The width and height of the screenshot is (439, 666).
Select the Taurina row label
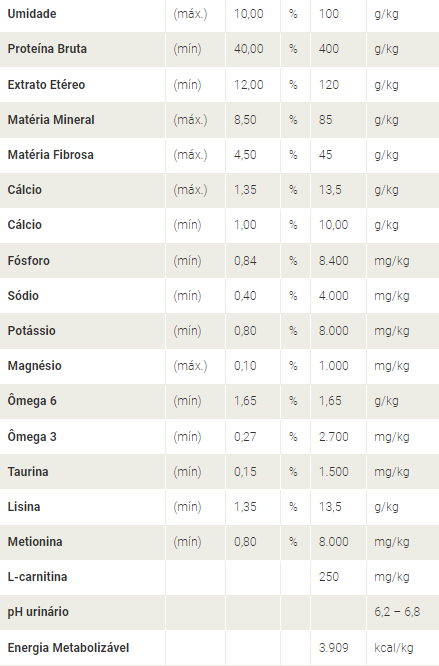(28, 471)
